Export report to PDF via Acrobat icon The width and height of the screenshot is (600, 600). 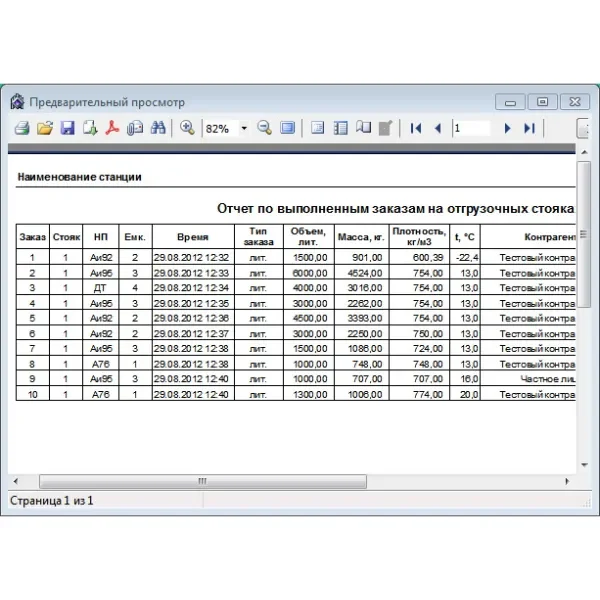tap(112, 128)
